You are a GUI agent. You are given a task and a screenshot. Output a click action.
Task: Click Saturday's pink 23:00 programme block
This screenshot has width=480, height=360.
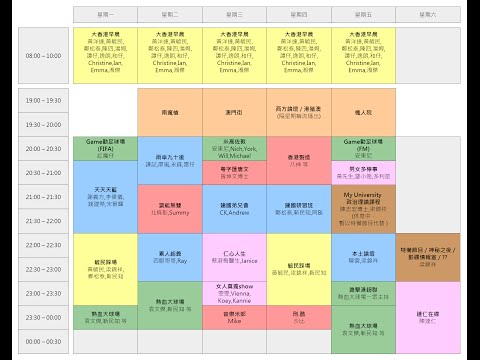428,318
